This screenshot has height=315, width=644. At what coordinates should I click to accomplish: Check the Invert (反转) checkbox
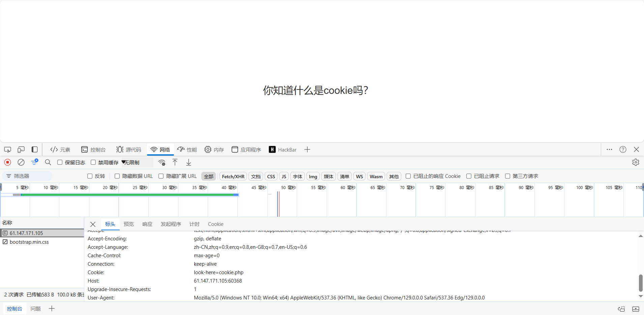90,176
